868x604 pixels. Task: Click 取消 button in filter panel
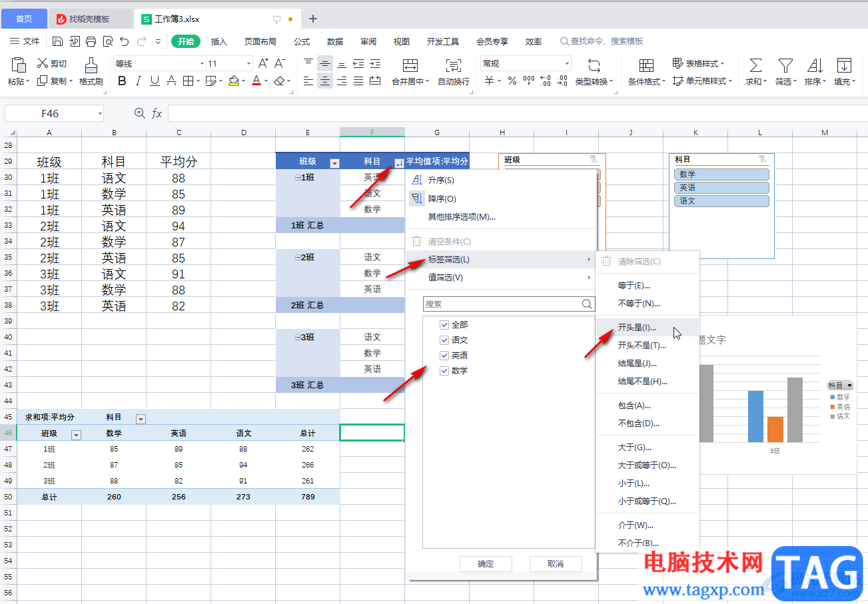[556, 564]
